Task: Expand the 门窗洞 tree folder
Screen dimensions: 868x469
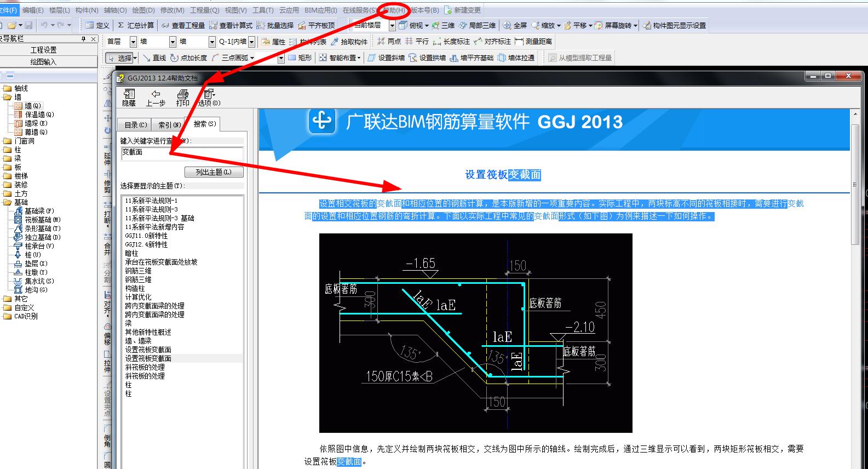Action: click(7, 141)
